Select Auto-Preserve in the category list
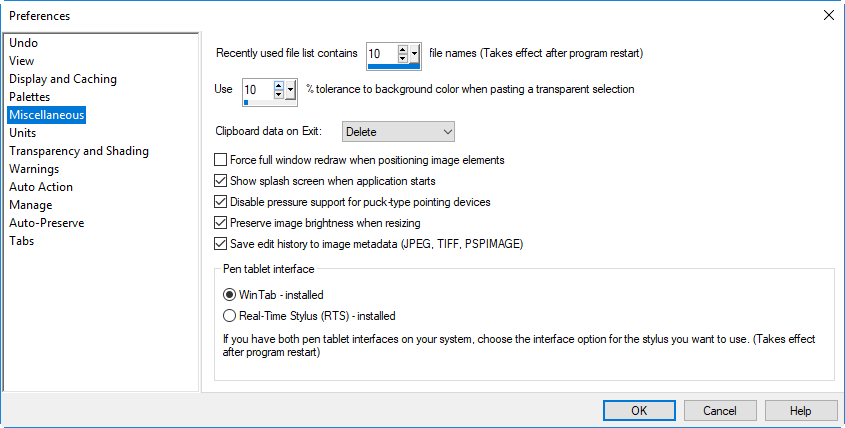 [x=46, y=223]
